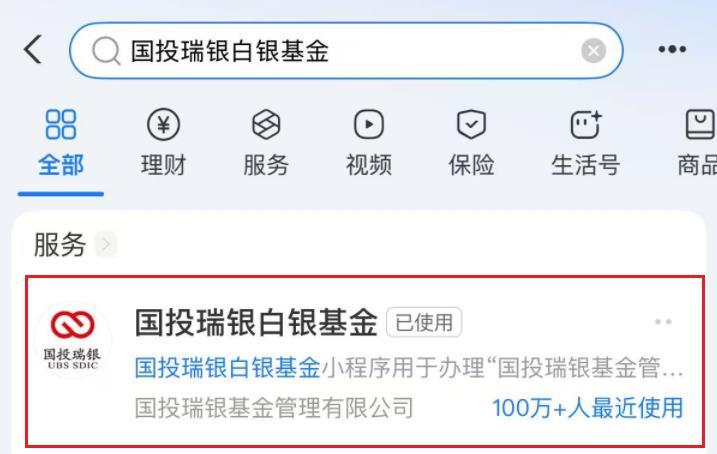
Task: Open result options two-dot menu
Action: point(663,322)
